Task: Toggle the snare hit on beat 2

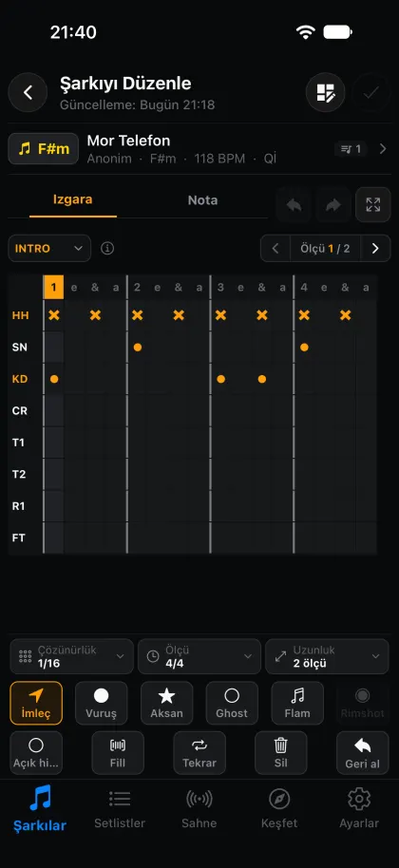Action: click(137, 347)
